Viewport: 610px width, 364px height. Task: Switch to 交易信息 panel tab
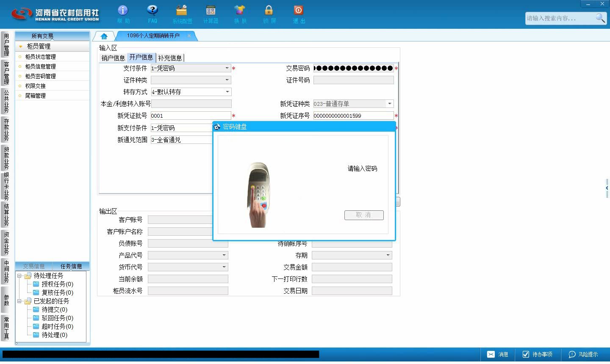tap(34, 266)
